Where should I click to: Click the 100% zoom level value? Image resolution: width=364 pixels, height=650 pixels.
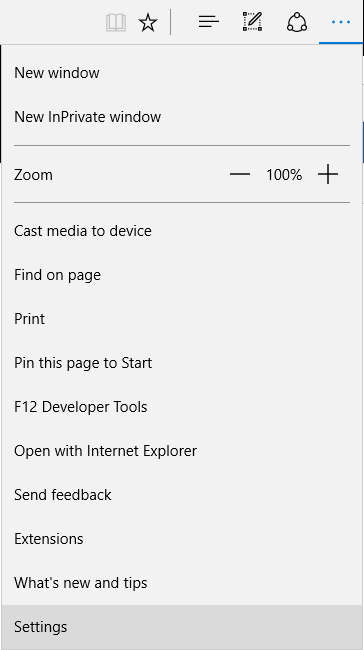(x=284, y=175)
